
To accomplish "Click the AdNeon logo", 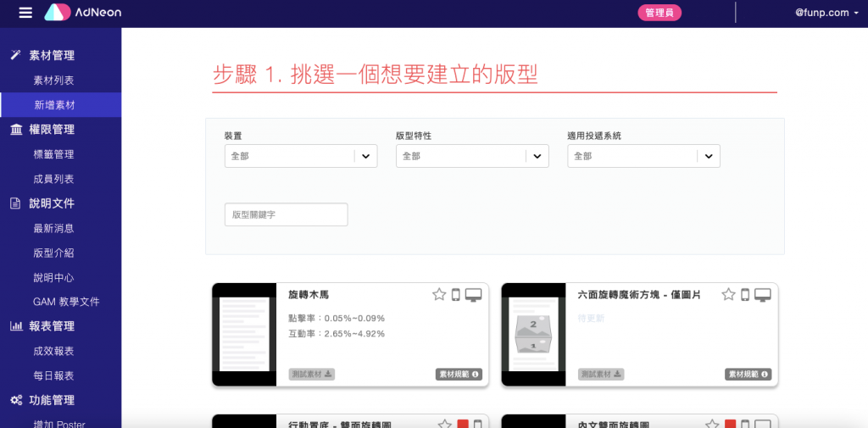I will (x=82, y=12).
